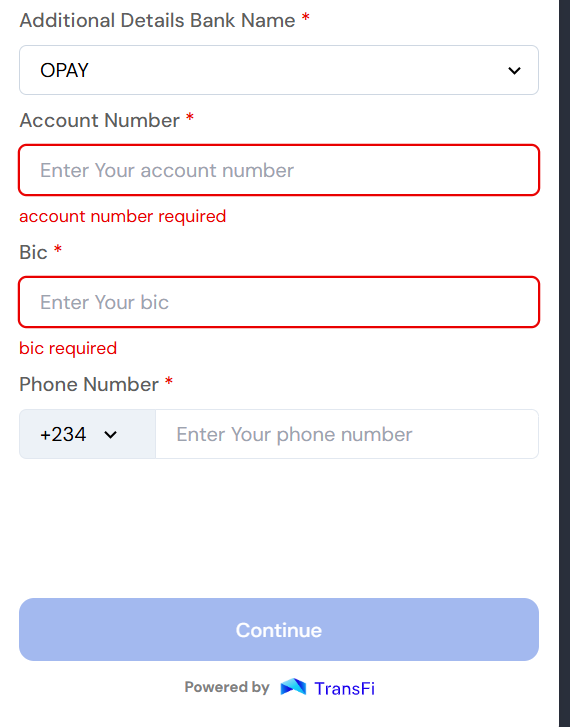Viewport: 570px width, 727px height.
Task: Click the Continue button
Action: pos(279,629)
